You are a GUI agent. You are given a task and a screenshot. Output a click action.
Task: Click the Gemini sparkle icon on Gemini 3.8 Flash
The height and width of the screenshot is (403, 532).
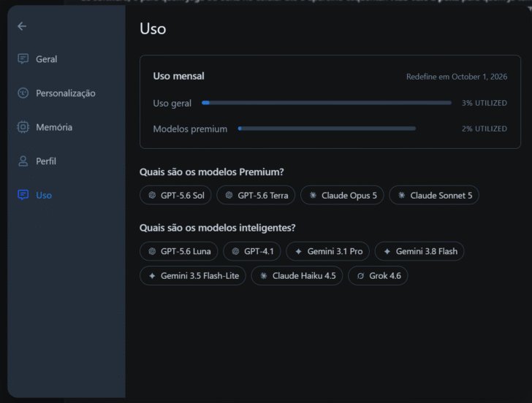[387, 251]
